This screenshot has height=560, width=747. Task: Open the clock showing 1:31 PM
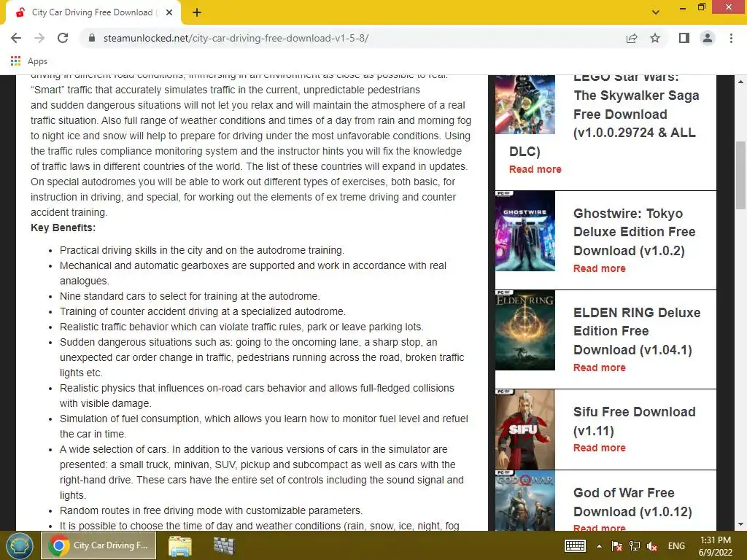(x=716, y=546)
